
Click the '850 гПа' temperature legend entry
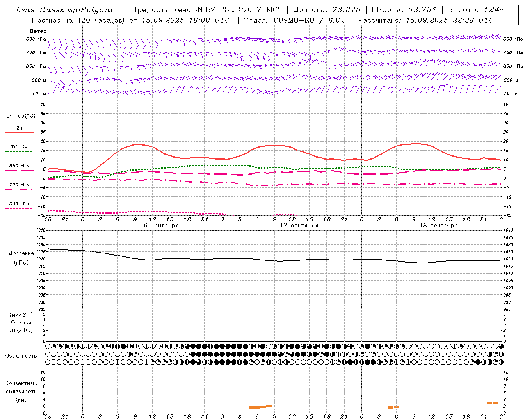click(x=19, y=166)
